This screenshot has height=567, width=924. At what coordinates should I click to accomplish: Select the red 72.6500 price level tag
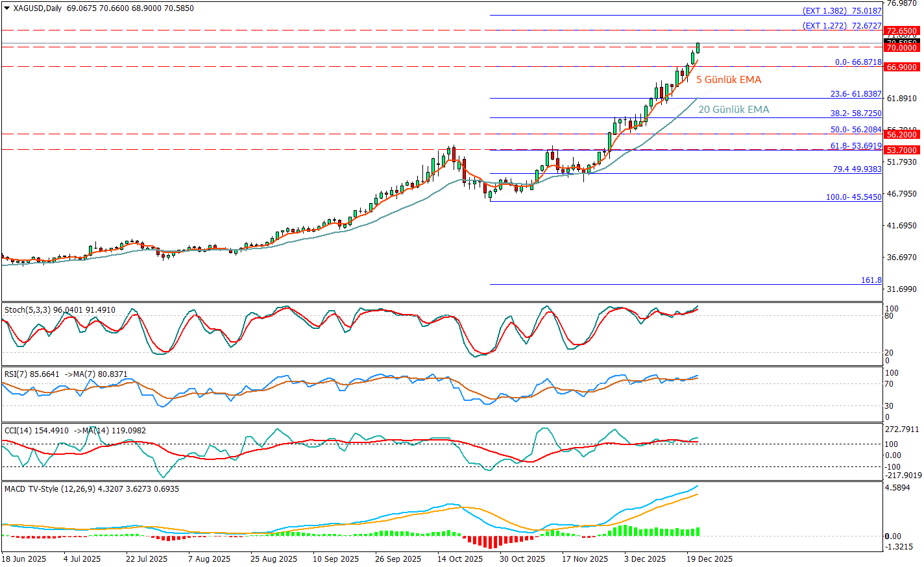coord(901,31)
